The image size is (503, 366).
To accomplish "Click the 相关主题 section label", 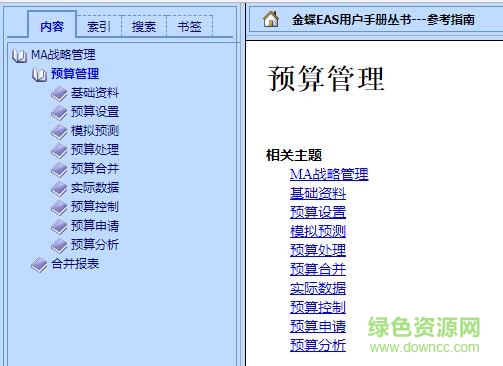I will point(294,155).
